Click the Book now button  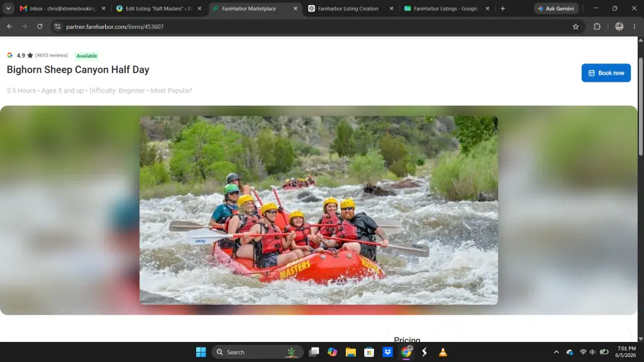pyautogui.click(x=606, y=73)
